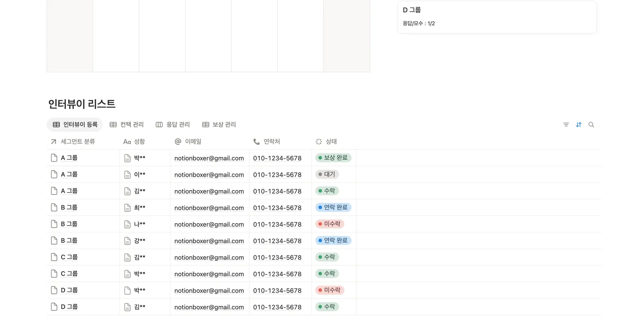Click the 대기 status tag
Image resolution: width=644 pixels, height=321 pixels.
(327, 174)
